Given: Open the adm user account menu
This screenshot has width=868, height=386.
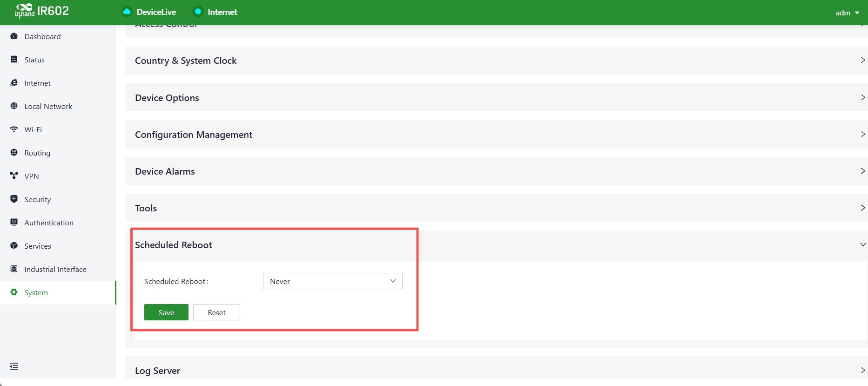Looking at the screenshot, I should click(x=847, y=13).
